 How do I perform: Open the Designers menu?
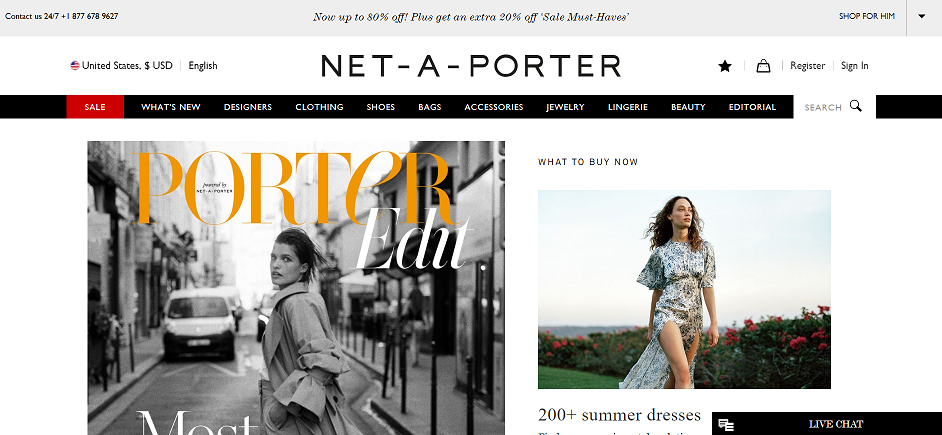[x=248, y=107]
